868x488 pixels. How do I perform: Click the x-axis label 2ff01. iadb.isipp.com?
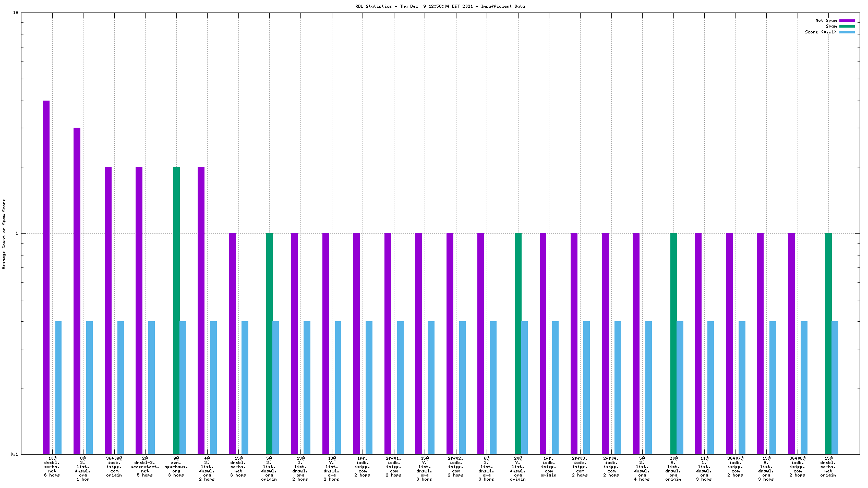394,467
